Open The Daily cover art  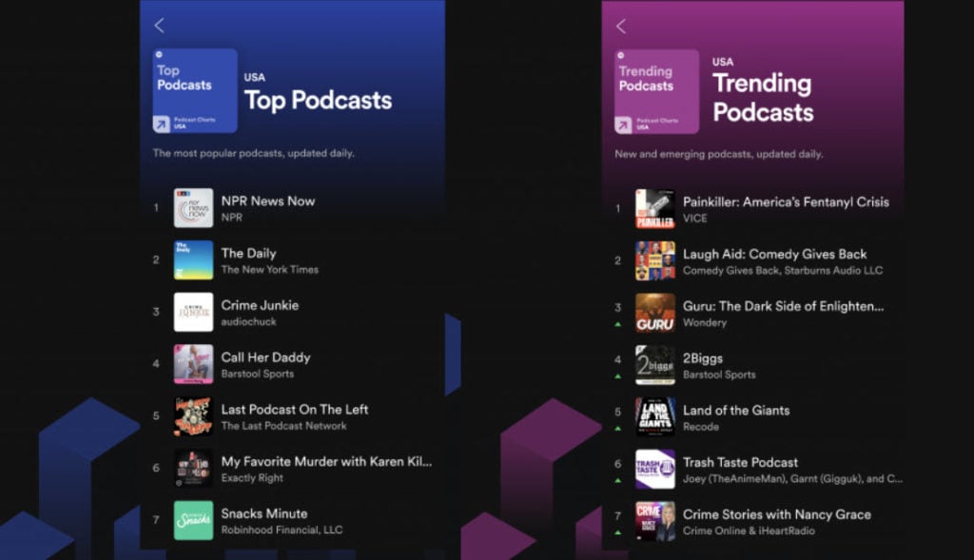(x=193, y=261)
